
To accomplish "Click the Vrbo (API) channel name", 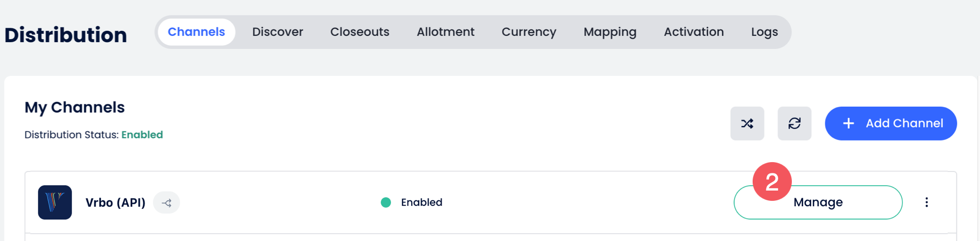I will [x=115, y=203].
